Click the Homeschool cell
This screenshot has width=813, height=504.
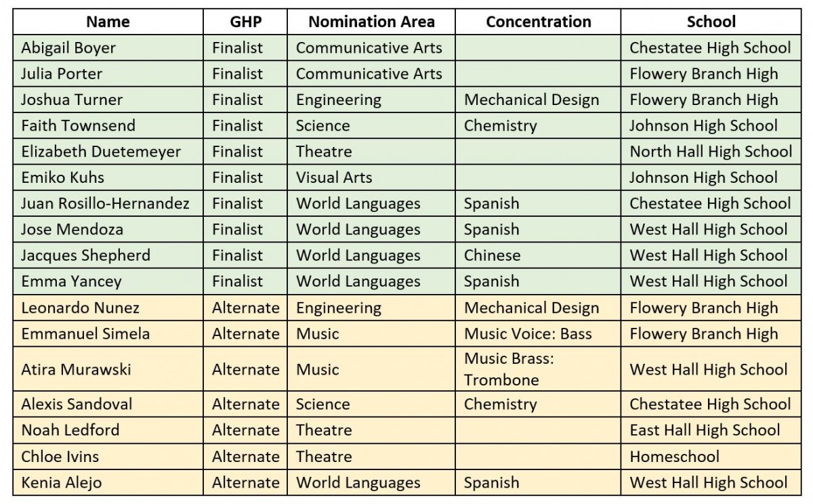[x=675, y=456]
